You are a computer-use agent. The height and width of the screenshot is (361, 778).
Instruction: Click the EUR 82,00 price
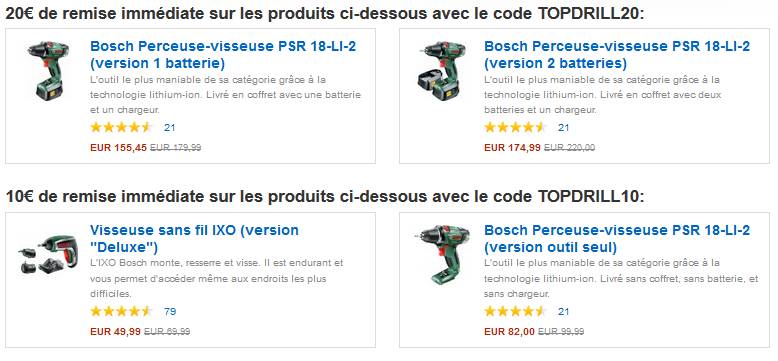(x=510, y=331)
